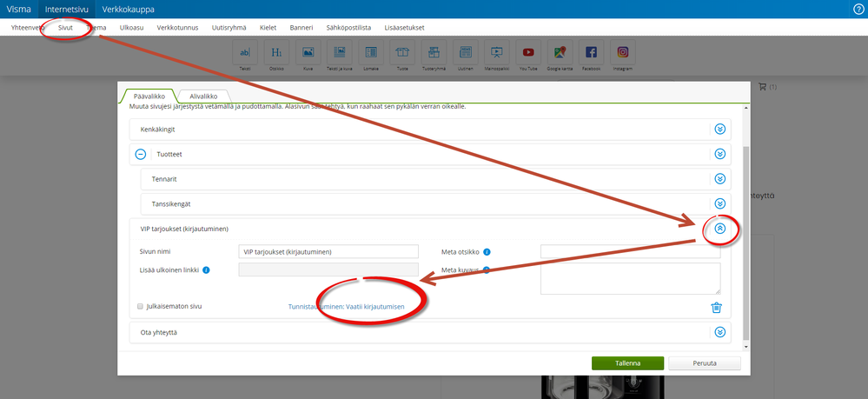Viewport: 868px width, 399px height.
Task: Expand the Tanssikengät page settings
Action: [x=719, y=203]
